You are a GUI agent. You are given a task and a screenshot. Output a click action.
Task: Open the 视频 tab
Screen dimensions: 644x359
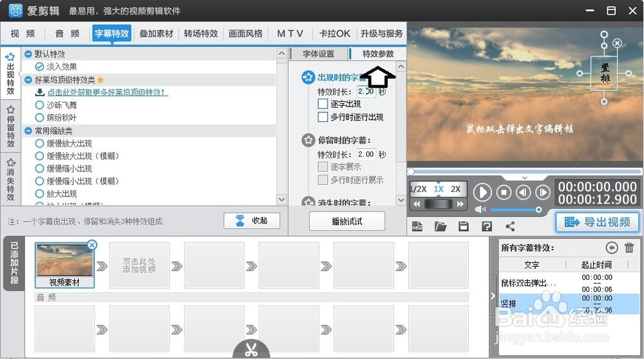click(23, 34)
